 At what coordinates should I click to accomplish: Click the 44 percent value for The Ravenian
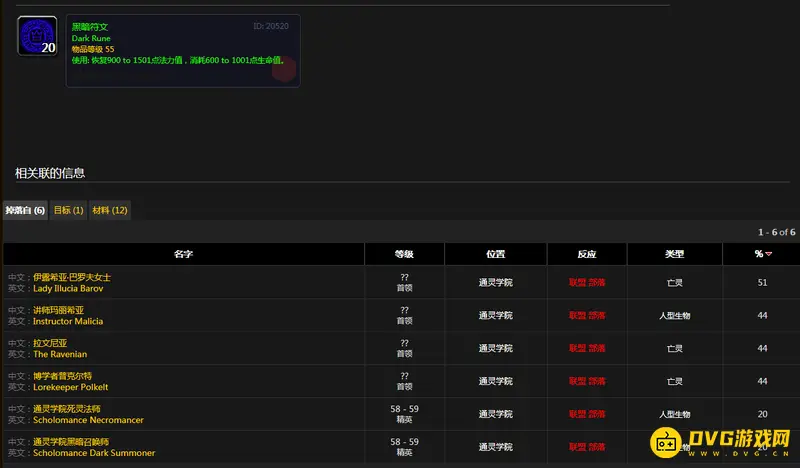pyautogui.click(x=762, y=349)
